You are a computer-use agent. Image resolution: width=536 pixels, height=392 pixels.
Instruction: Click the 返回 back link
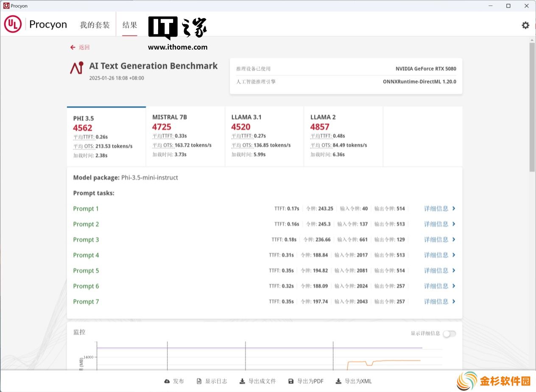click(84, 47)
